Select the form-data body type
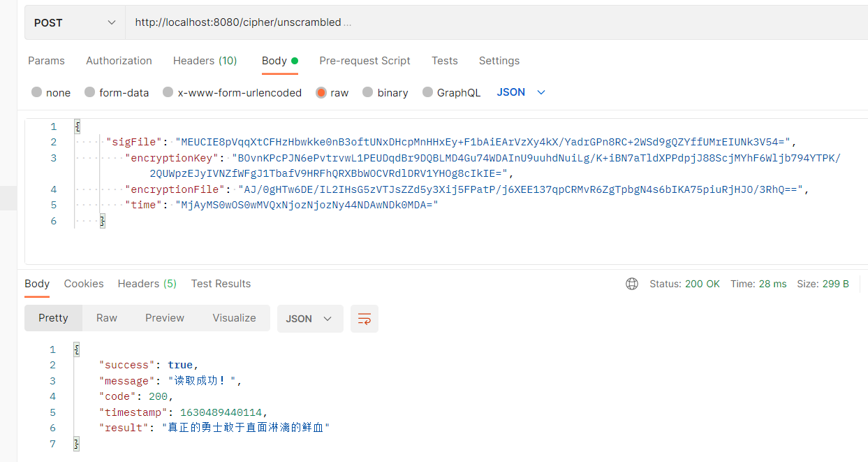Image resolution: width=868 pixels, height=462 pixels. (89, 92)
